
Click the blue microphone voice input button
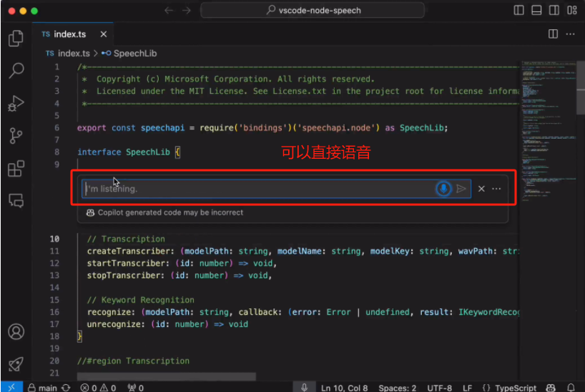coord(443,189)
